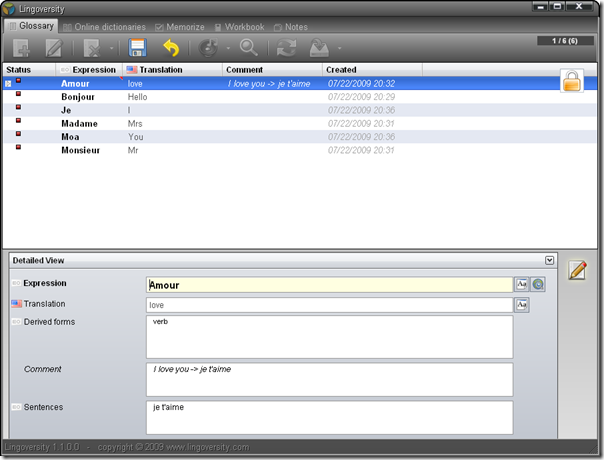Click the Lingoversity app icon in title bar
This screenshot has height=460, width=604.
[8, 8]
